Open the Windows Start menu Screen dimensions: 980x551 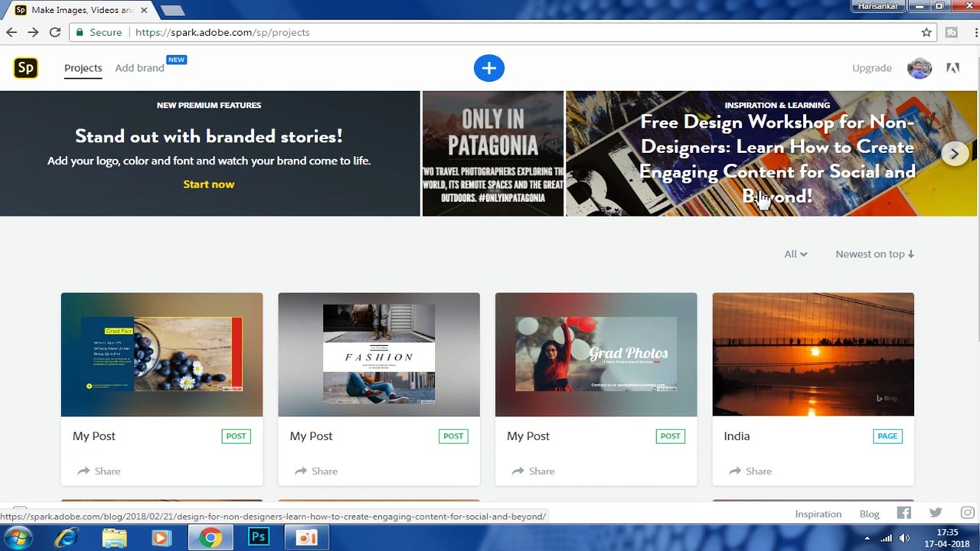18,537
